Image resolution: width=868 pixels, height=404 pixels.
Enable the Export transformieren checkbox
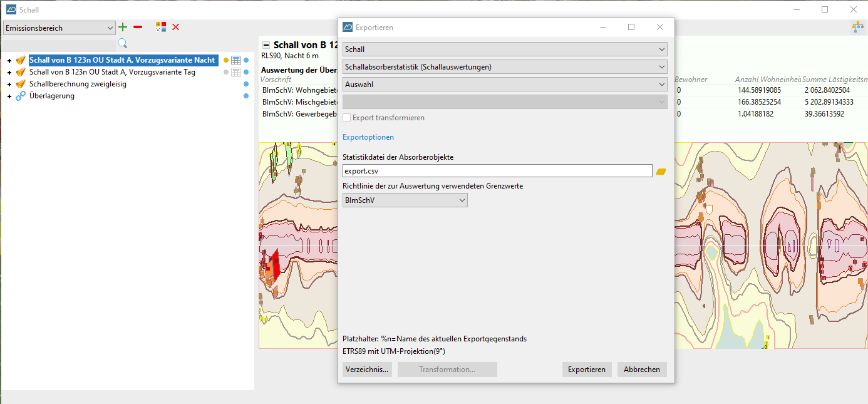click(x=347, y=118)
